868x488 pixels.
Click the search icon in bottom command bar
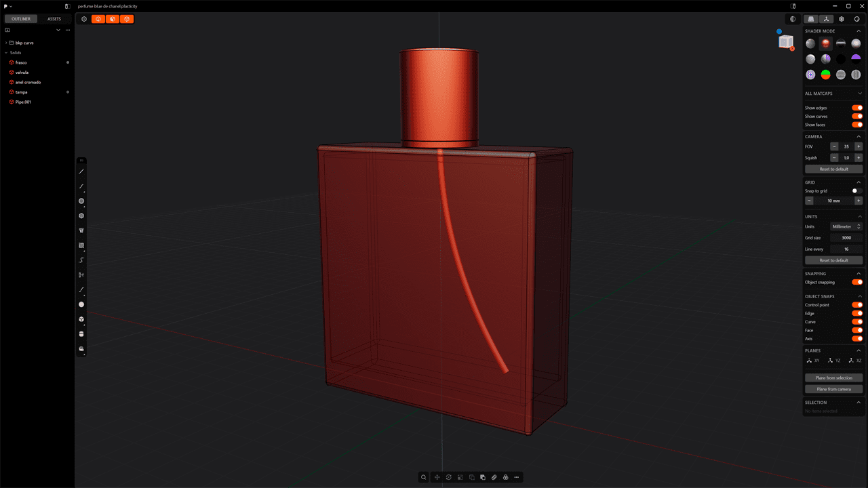pyautogui.click(x=424, y=477)
